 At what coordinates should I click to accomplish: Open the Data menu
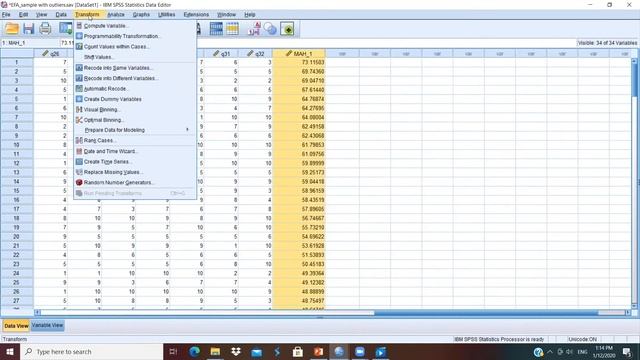[x=61, y=14]
